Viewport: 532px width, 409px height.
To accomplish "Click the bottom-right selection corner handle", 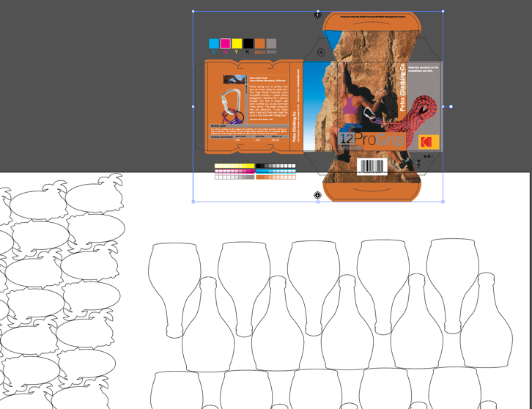I will tap(443, 202).
